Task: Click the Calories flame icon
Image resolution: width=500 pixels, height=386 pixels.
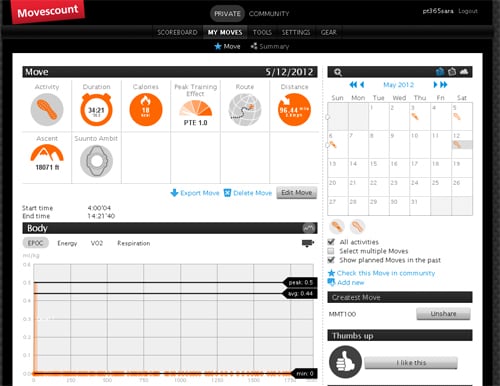Action: coord(146,110)
